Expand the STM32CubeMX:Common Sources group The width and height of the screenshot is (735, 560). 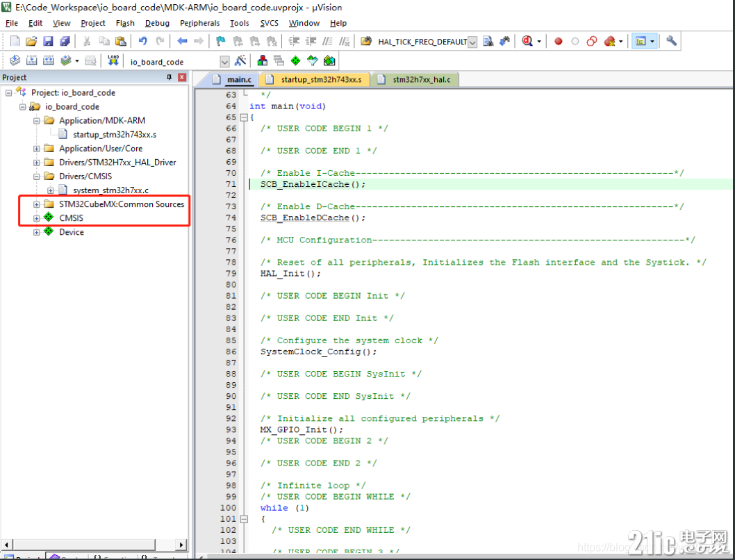pos(37,204)
